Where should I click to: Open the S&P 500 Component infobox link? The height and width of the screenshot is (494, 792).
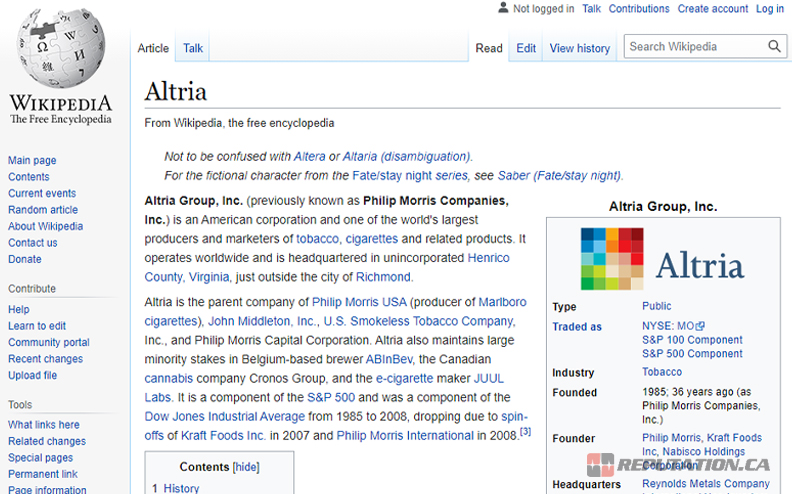tap(692, 354)
